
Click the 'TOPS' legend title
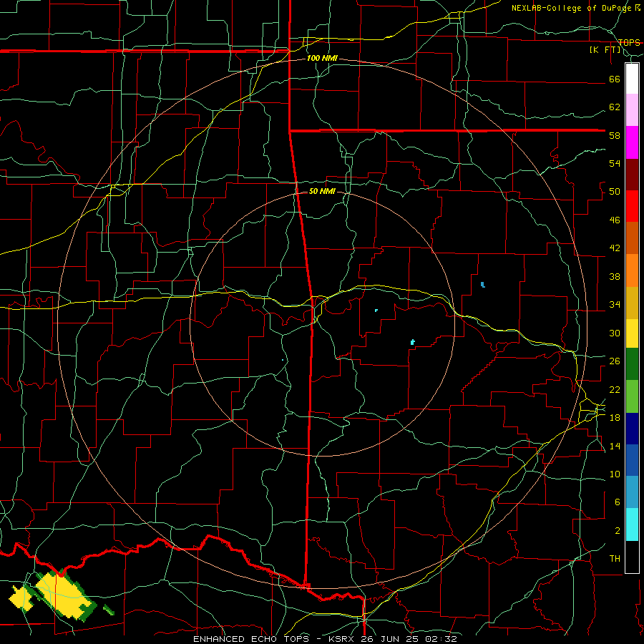[x=629, y=42]
